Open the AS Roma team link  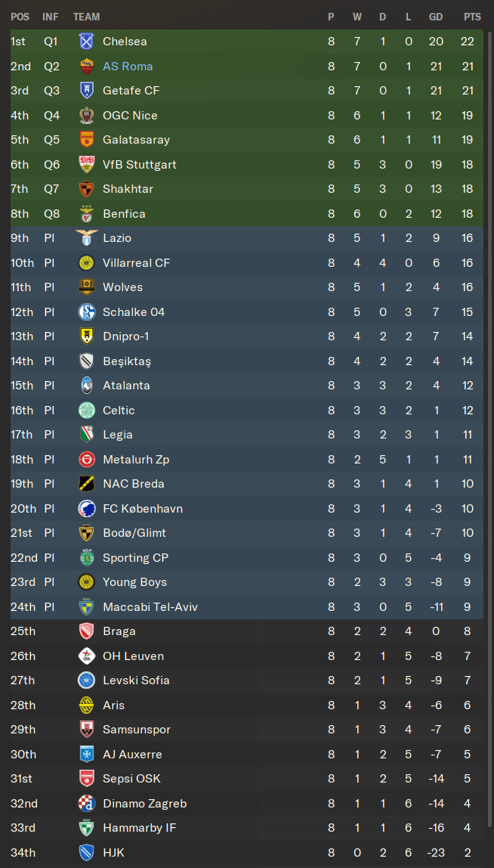coord(128,67)
